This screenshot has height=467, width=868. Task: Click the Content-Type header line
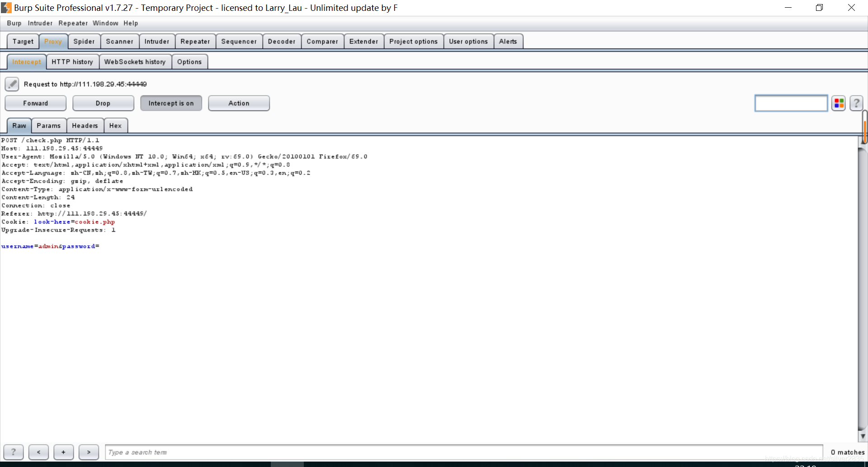coord(97,189)
